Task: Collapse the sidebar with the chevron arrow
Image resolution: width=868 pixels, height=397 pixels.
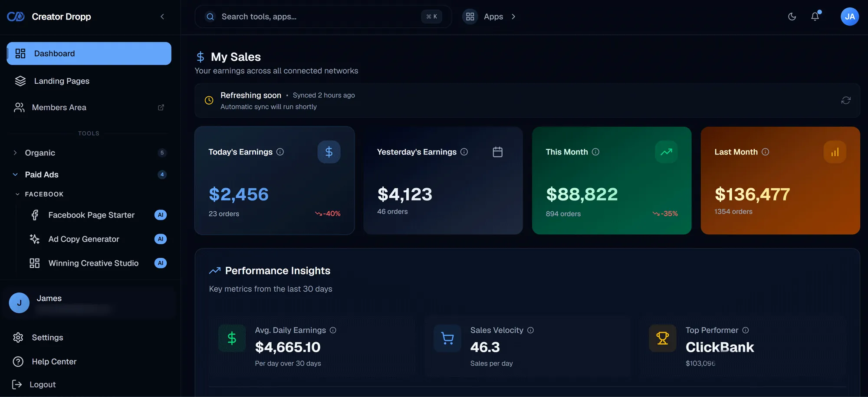Action: point(162,16)
